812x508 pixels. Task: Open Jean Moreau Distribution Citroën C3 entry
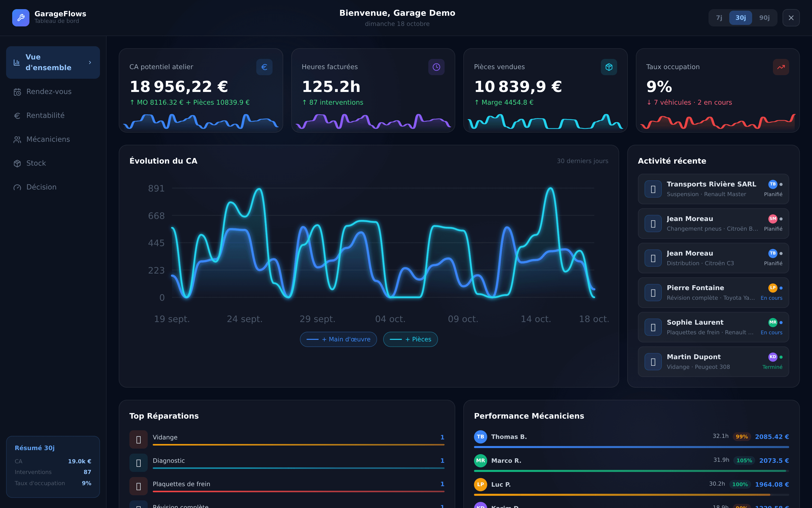[713, 258]
